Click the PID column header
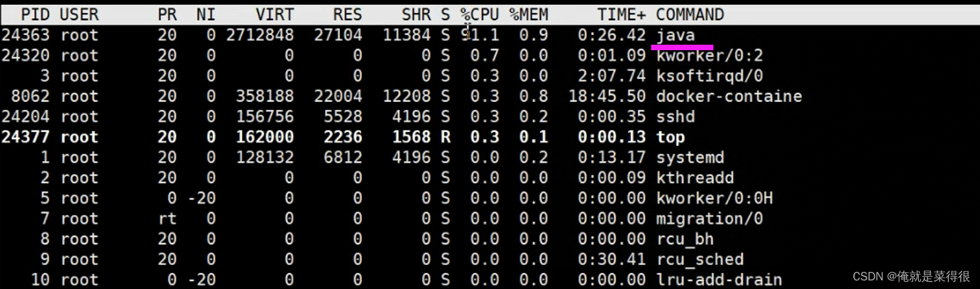Screen dimensions: 980x289 coord(35,14)
